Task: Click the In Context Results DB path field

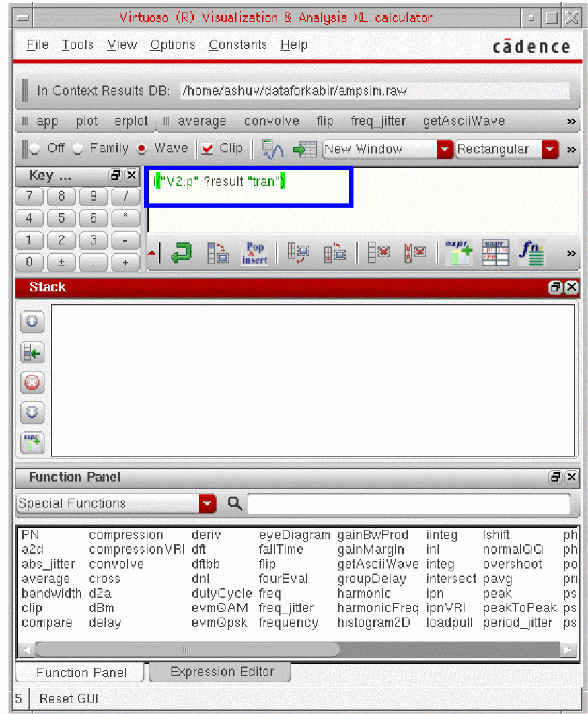Action: pos(375,91)
